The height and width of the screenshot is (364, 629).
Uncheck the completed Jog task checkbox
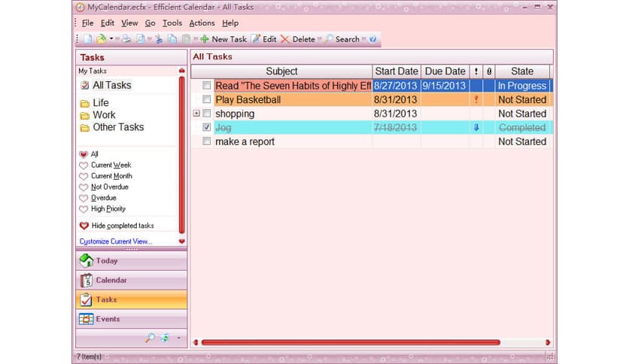[x=207, y=127]
